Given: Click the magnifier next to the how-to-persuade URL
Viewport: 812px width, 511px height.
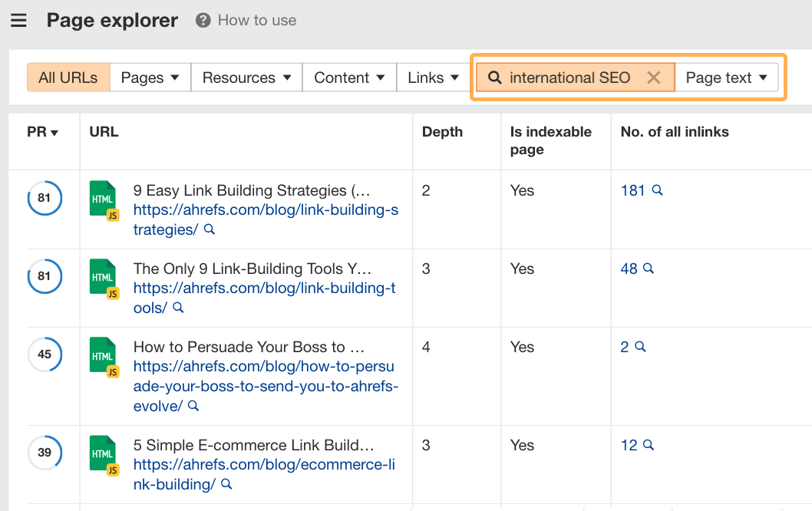Looking at the screenshot, I should coord(194,406).
